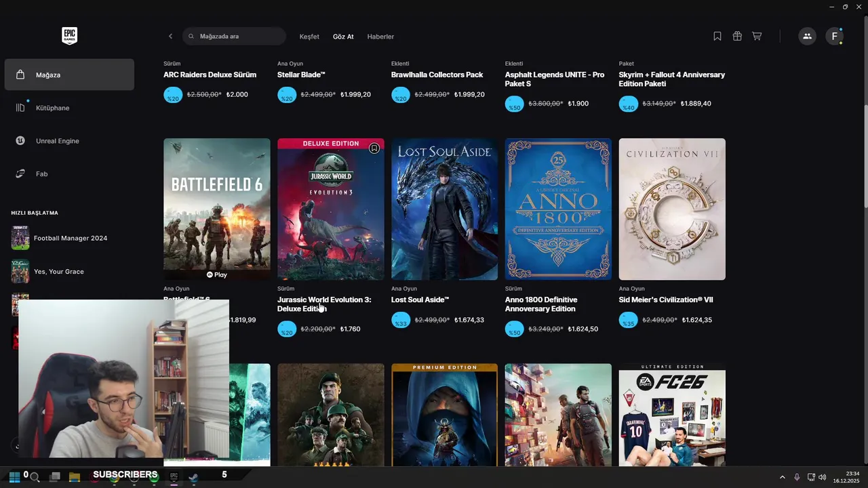The width and height of the screenshot is (868, 488).
Task: Click the Football Manager 2024 thumbnail
Action: (x=20, y=238)
